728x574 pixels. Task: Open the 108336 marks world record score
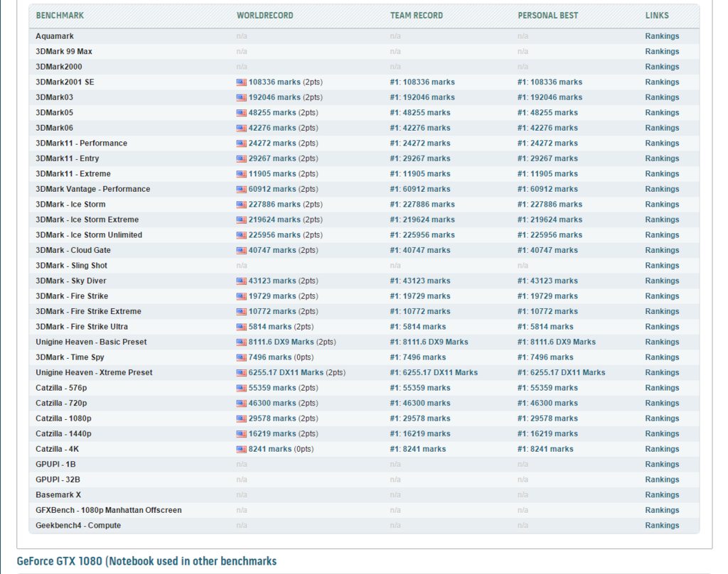tap(274, 82)
